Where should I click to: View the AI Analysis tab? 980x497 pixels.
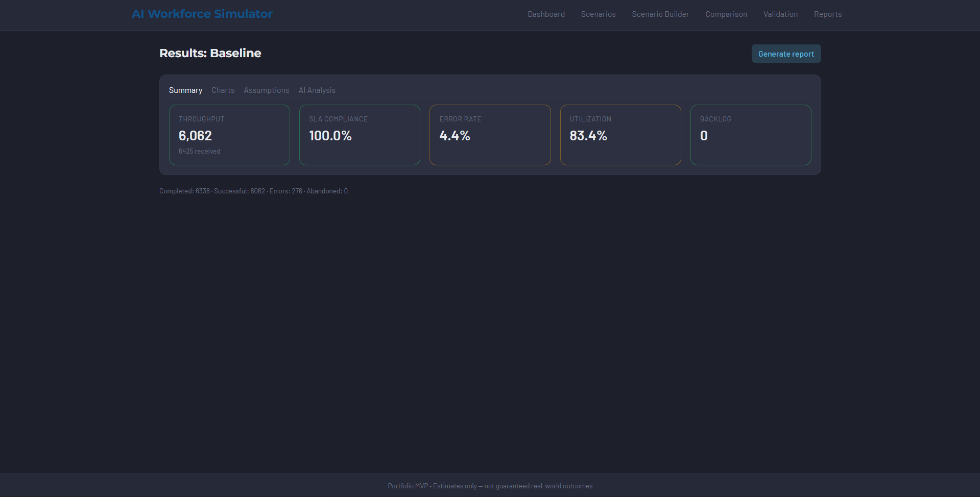[x=317, y=90]
